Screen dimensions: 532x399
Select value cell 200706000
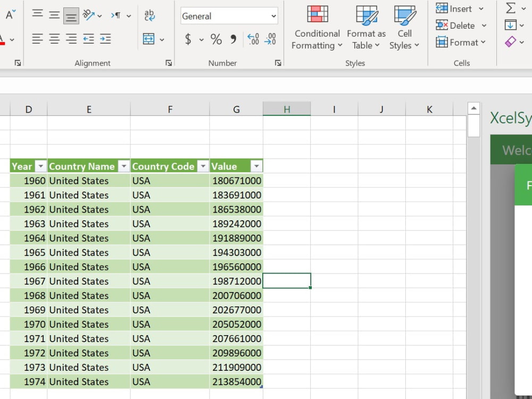pyautogui.click(x=236, y=295)
